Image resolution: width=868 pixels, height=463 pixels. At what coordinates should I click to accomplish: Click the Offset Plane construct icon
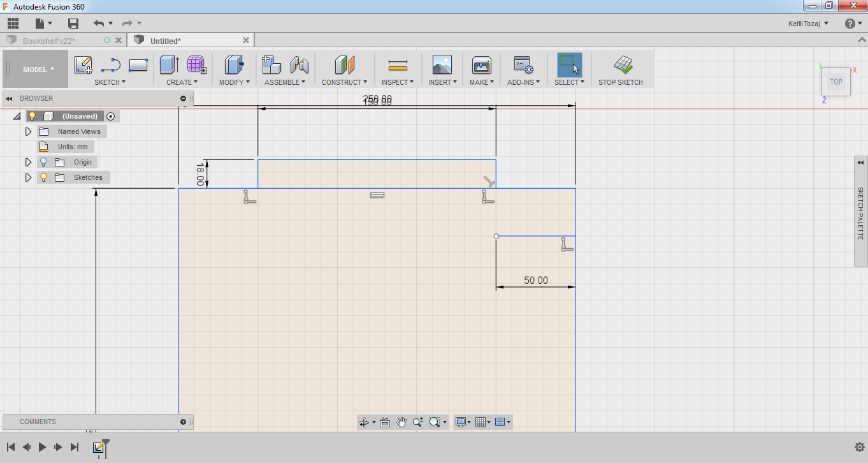point(344,64)
